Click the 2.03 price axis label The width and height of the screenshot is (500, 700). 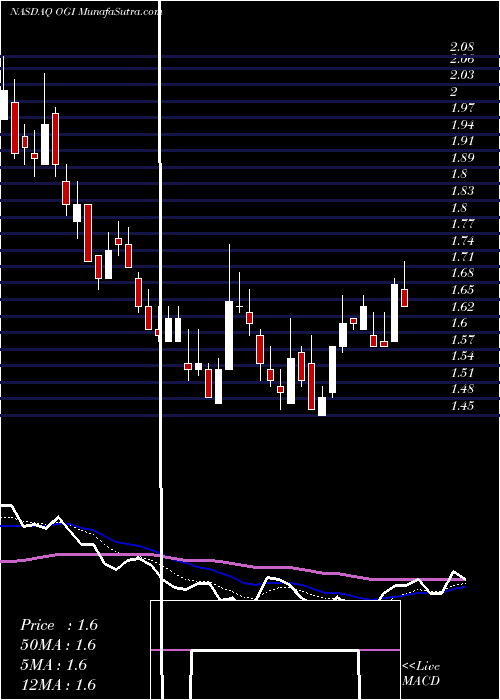[462, 75]
